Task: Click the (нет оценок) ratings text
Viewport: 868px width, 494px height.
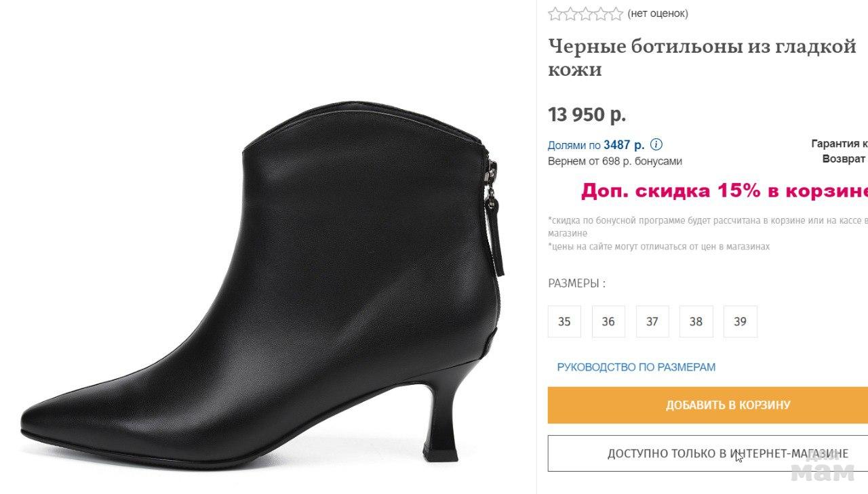Action: [658, 14]
